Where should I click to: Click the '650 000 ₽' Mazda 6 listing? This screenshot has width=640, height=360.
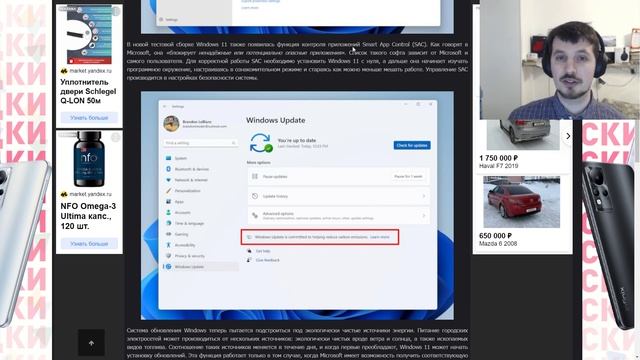pyautogui.click(x=495, y=236)
